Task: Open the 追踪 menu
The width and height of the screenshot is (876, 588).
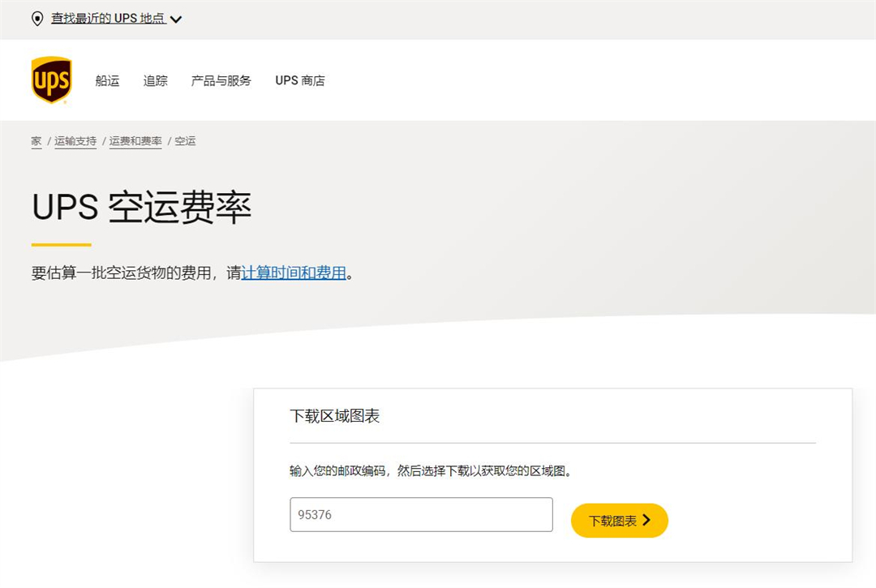Action: (x=155, y=80)
